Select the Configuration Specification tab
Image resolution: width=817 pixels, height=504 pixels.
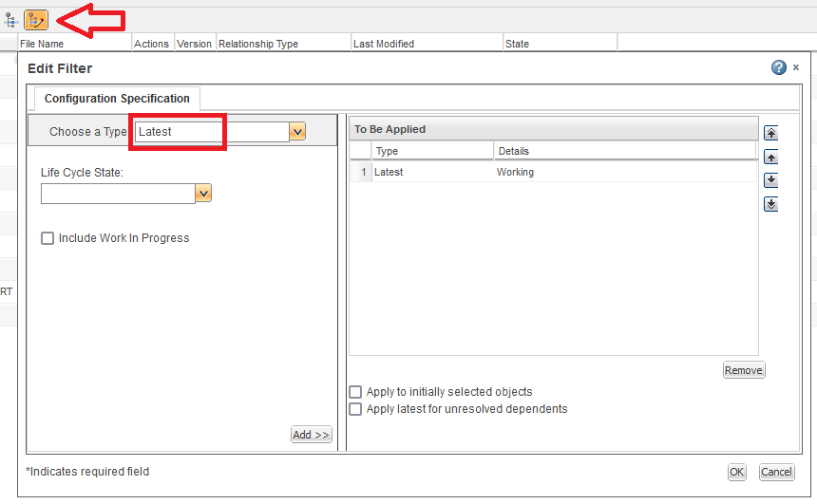tap(117, 99)
